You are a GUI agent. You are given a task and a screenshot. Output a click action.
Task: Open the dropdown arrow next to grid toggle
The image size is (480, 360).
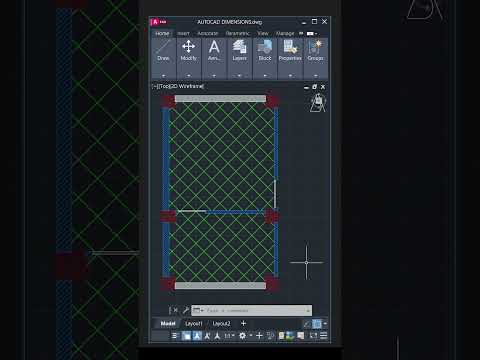325,324
